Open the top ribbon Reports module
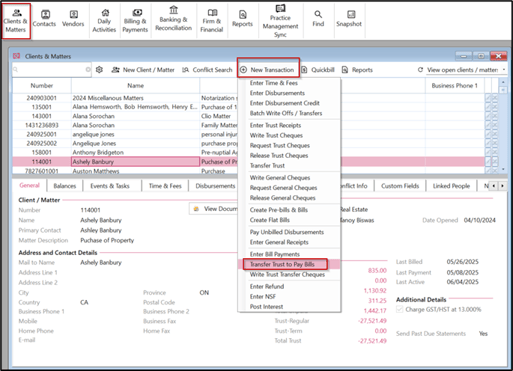 coord(242,19)
